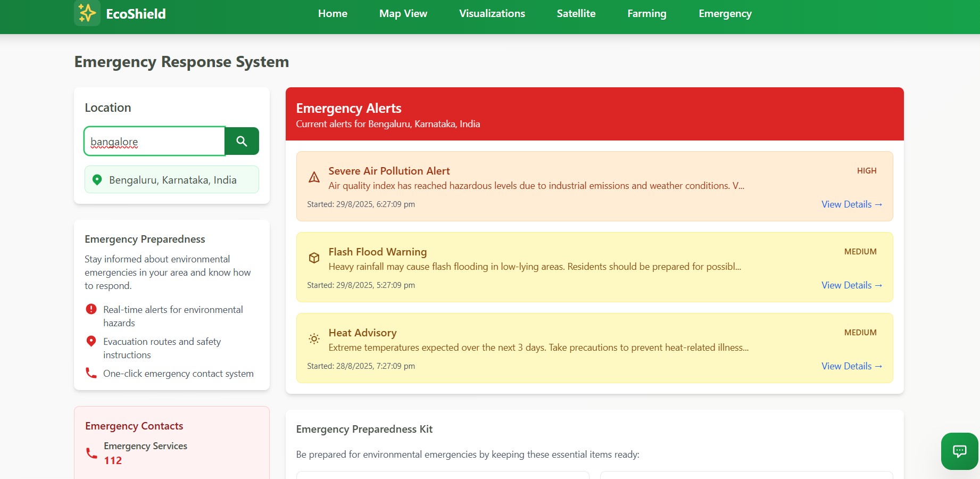This screenshot has height=479, width=980.
Task: View details of Severe Air Pollution Alert
Action: 852,204
